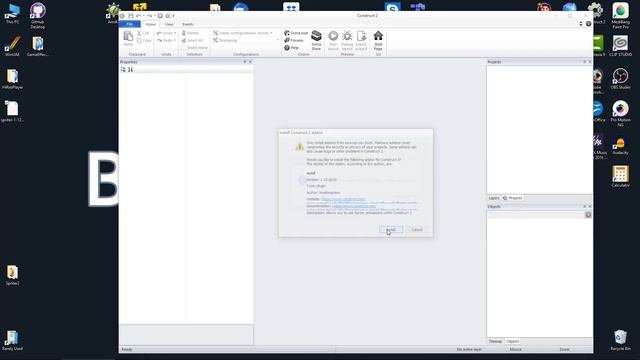The width and height of the screenshot is (640, 360).
Task: Open the File menu in Construct 2
Action: click(x=129, y=24)
